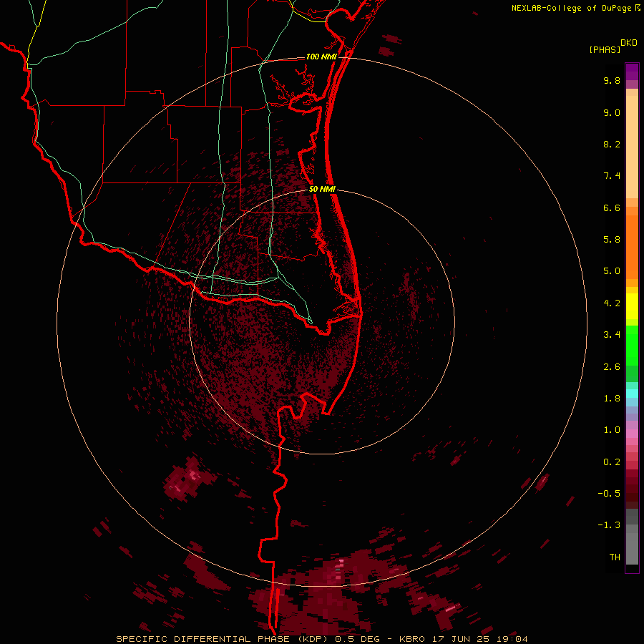
Task: Click the yellow segment of the color bar
Action: 632,306
